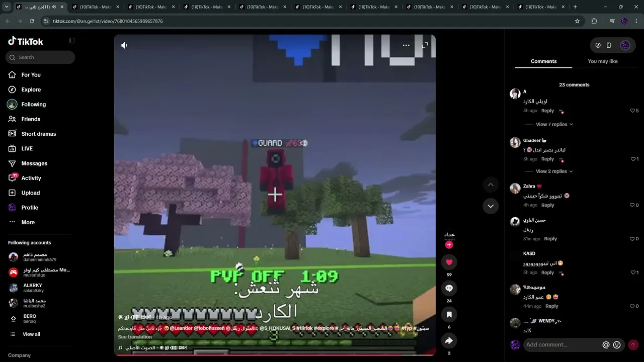The image size is (644, 362).
Task: Expand View 2 replies thread
Action: tap(554, 171)
